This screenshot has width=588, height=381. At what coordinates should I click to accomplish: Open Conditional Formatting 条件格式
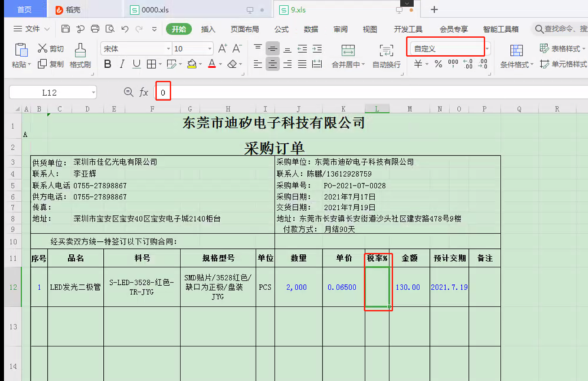click(x=517, y=56)
